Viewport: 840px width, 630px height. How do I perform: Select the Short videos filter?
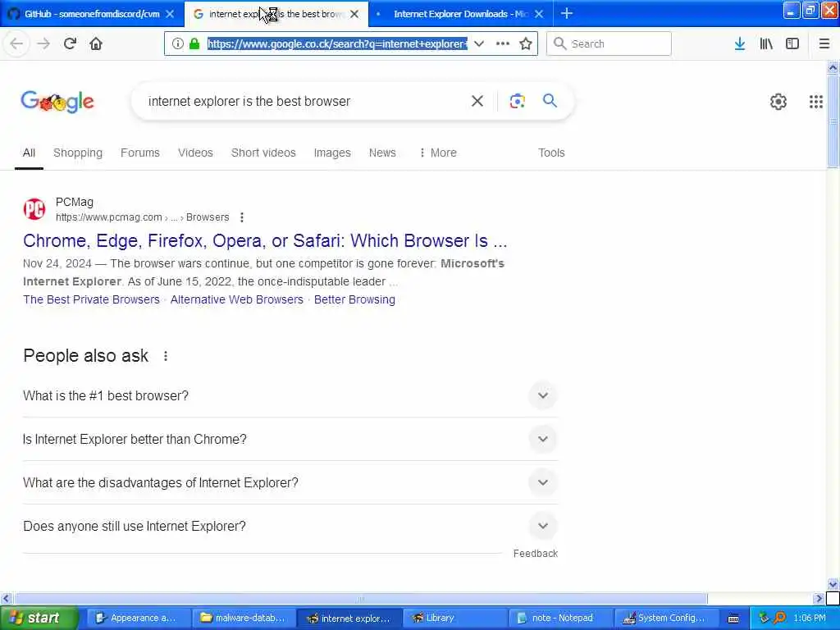263,153
